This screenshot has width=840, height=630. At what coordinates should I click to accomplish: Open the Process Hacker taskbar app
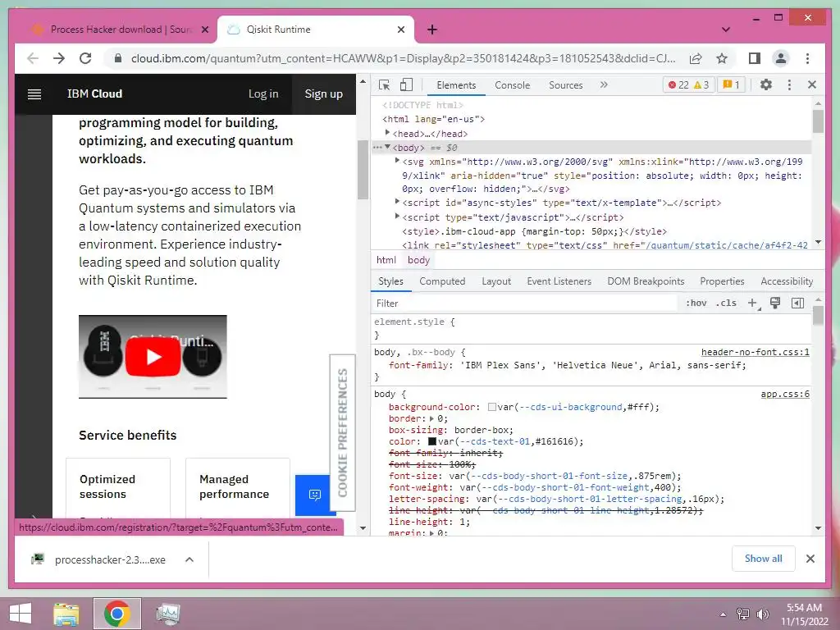point(167,614)
